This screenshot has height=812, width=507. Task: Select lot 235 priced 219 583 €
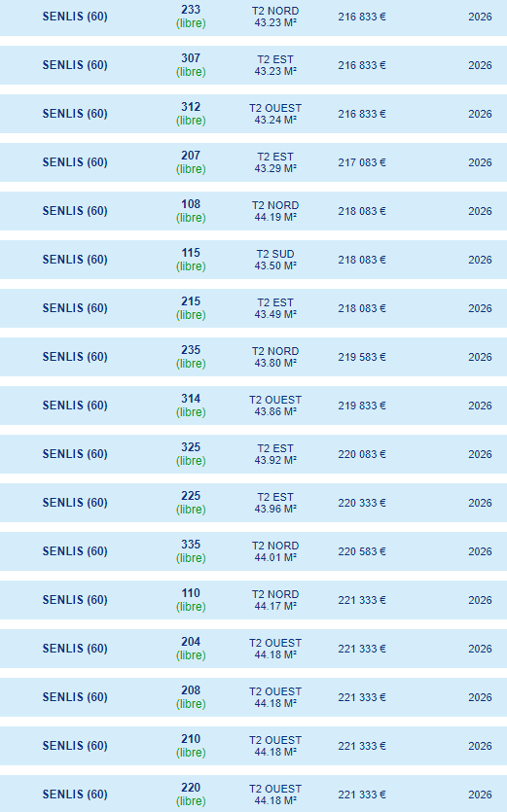pyautogui.click(x=253, y=357)
